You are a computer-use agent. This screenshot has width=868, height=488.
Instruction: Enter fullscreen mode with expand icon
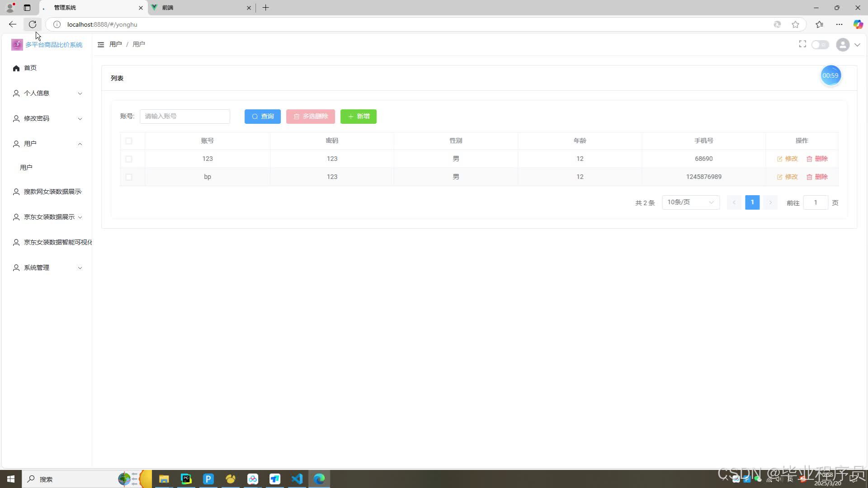point(802,44)
